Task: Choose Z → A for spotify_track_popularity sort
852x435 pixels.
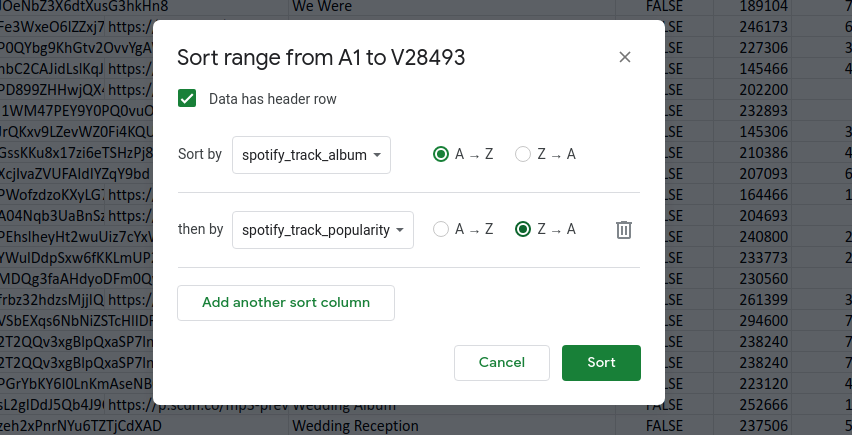Action: 522,229
